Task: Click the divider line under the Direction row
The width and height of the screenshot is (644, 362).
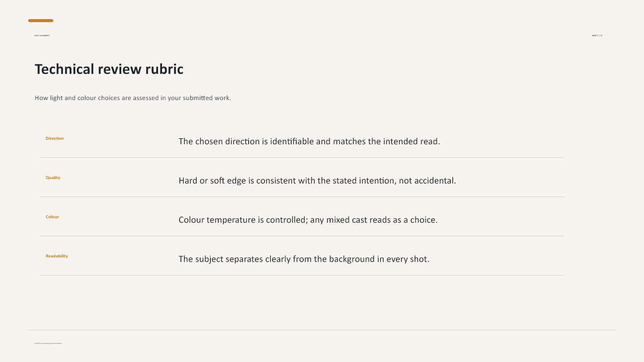Action: [x=302, y=157]
